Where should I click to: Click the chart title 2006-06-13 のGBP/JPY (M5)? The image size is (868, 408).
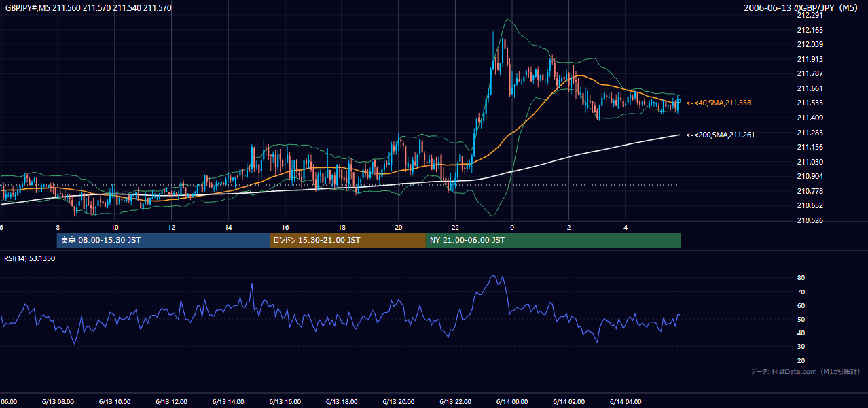click(802, 8)
